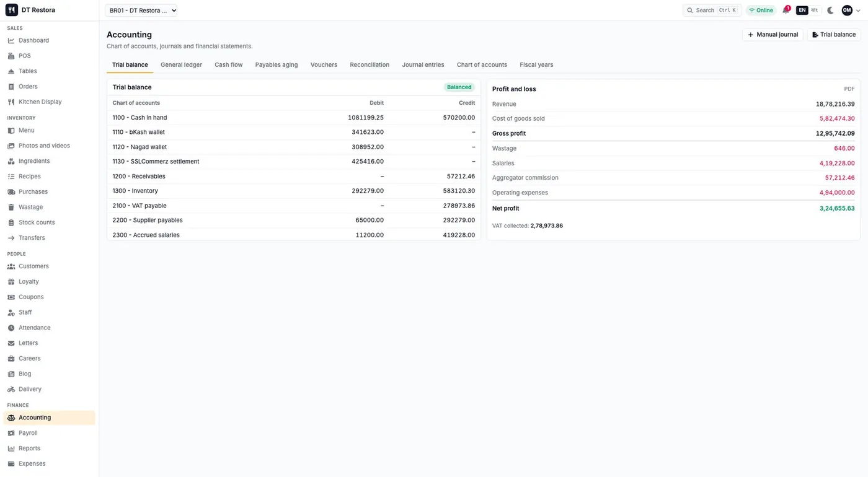This screenshot has width=868, height=477.
Task: Click the Net profit value 3,24,655.63
Action: 837,209
